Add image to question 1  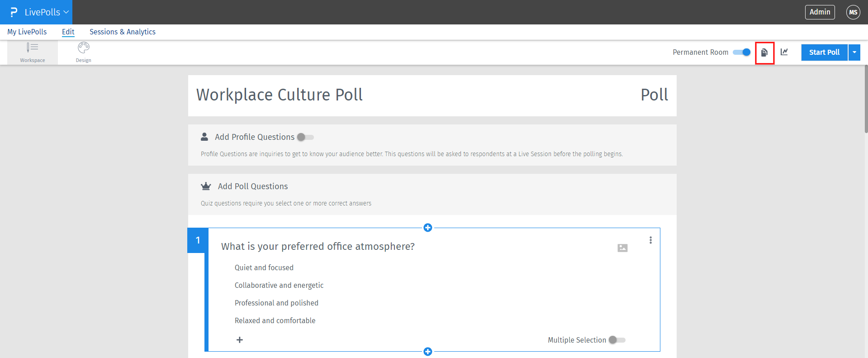[x=622, y=248]
